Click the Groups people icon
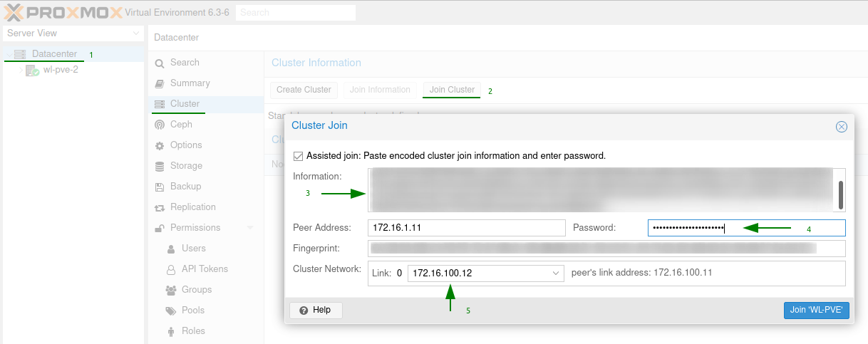Image resolution: width=868 pixels, height=344 pixels. tap(170, 290)
